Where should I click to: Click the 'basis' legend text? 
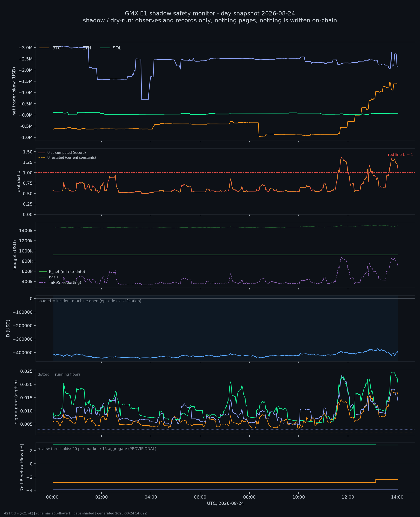pos(54,277)
